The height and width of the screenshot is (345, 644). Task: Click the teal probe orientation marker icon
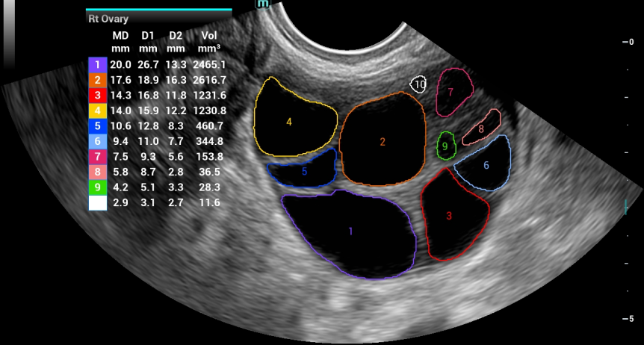(262, 4)
